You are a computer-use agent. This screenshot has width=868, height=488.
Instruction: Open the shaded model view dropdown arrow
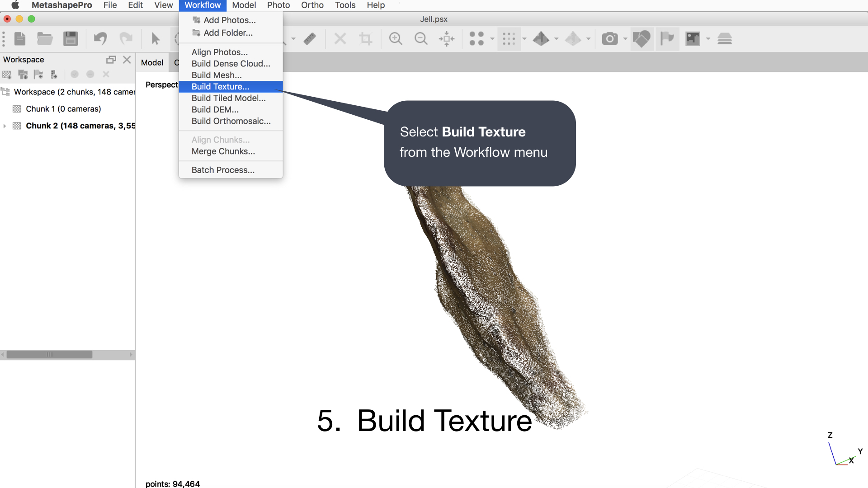(x=557, y=39)
